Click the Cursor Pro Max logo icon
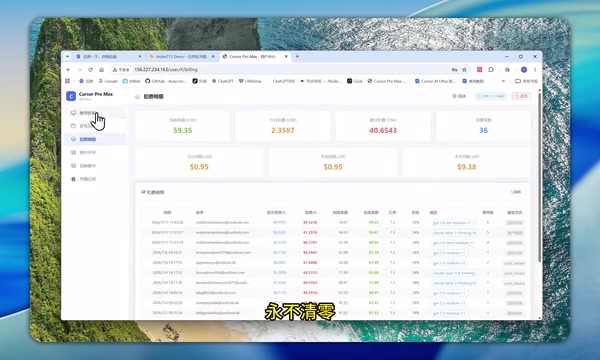Viewport: 600px width, 360px height. coord(71,96)
